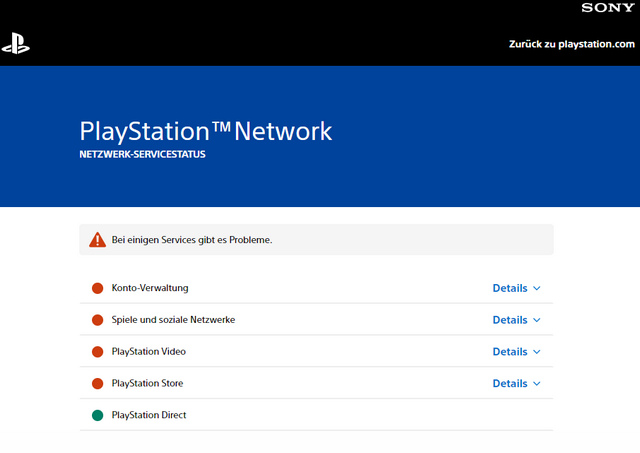Click the red status dot for Spiele und soziale Netzwerke
This screenshot has width=640, height=453.
(x=98, y=320)
